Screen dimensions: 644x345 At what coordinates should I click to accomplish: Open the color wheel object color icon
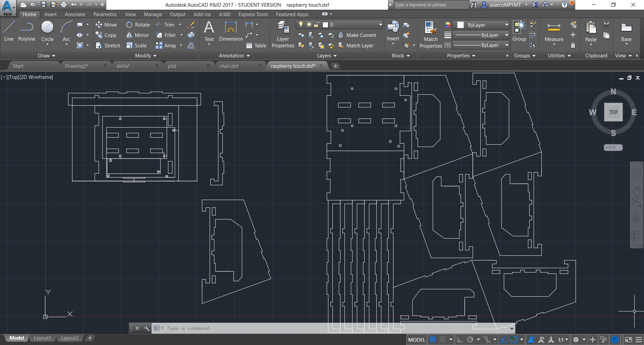coord(447,25)
